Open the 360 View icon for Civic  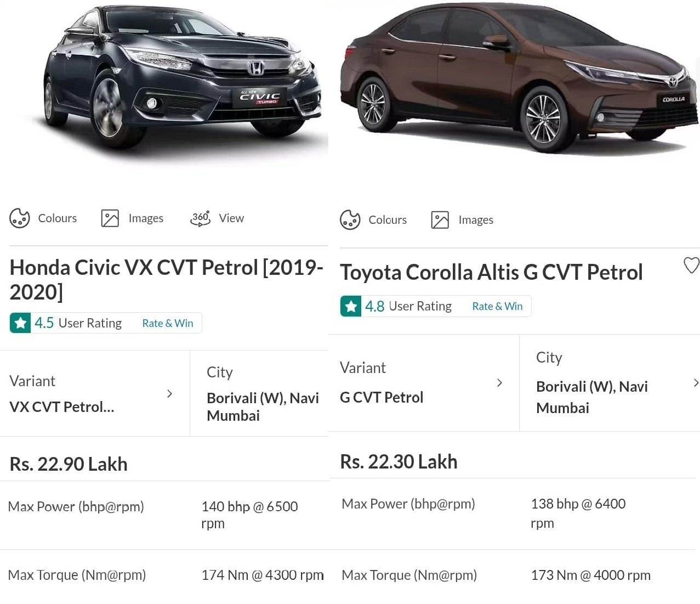click(x=200, y=218)
